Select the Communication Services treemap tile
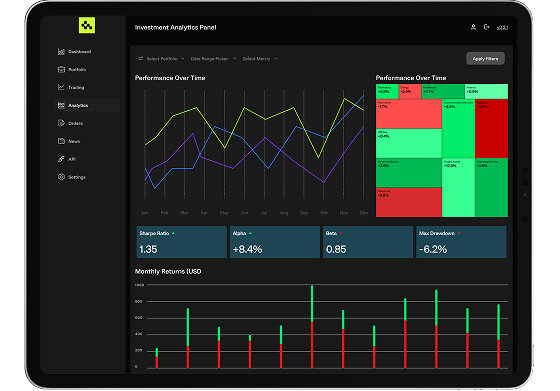The width and height of the screenshot is (560, 391). (x=458, y=129)
